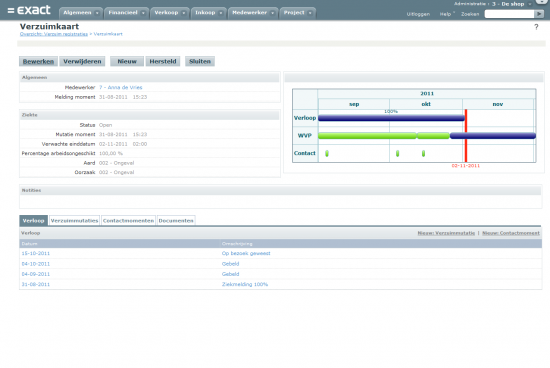
Task: Switch to the Contactmomenten tab
Action: click(128, 220)
